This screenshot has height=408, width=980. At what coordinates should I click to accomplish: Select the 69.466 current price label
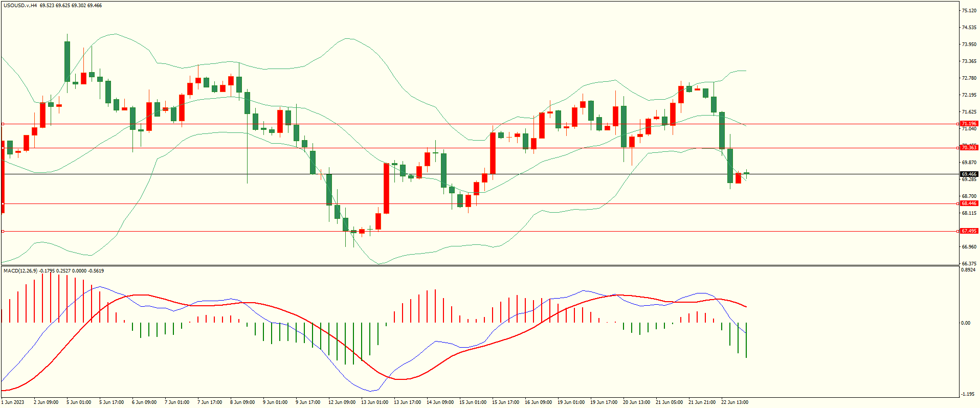pyautogui.click(x=968, y=174)
